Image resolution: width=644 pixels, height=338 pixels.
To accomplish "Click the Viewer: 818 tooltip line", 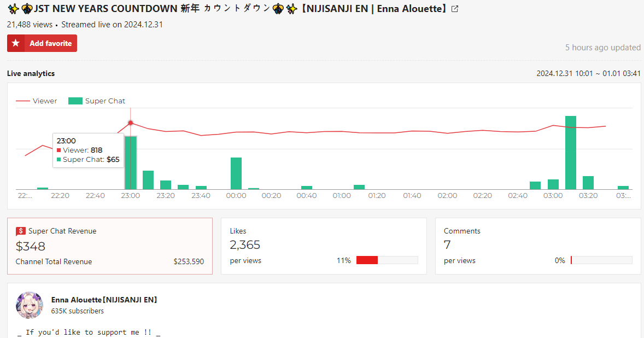I will tap(80, 150).
